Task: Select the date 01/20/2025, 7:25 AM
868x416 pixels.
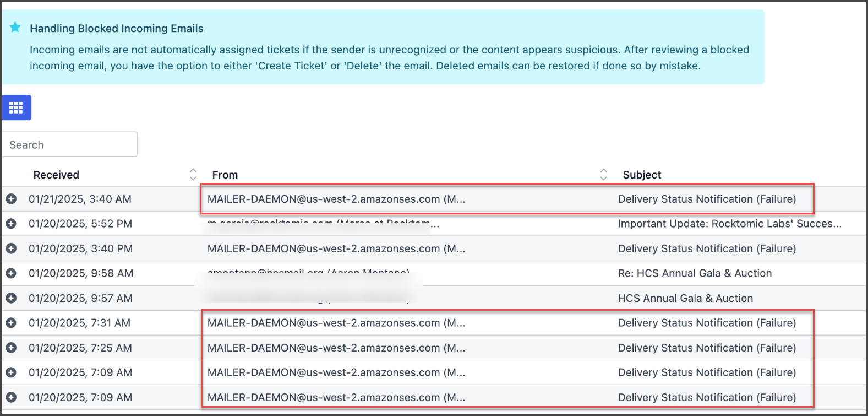Action: (x=80, y=348)
